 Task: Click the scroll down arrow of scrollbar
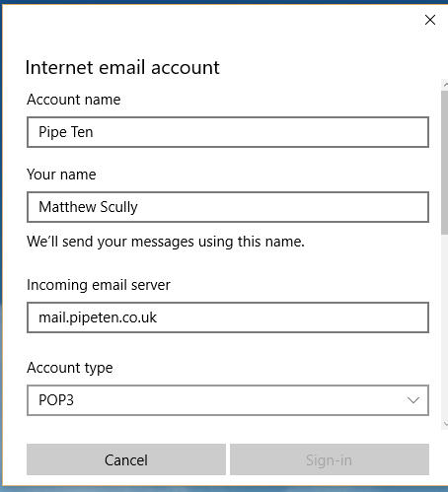pos(445,424)
